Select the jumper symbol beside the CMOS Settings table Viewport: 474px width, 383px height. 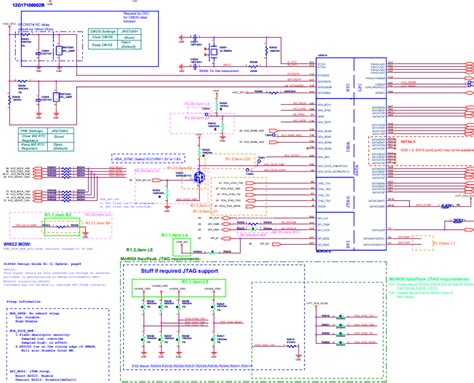(x=59, y=51)
